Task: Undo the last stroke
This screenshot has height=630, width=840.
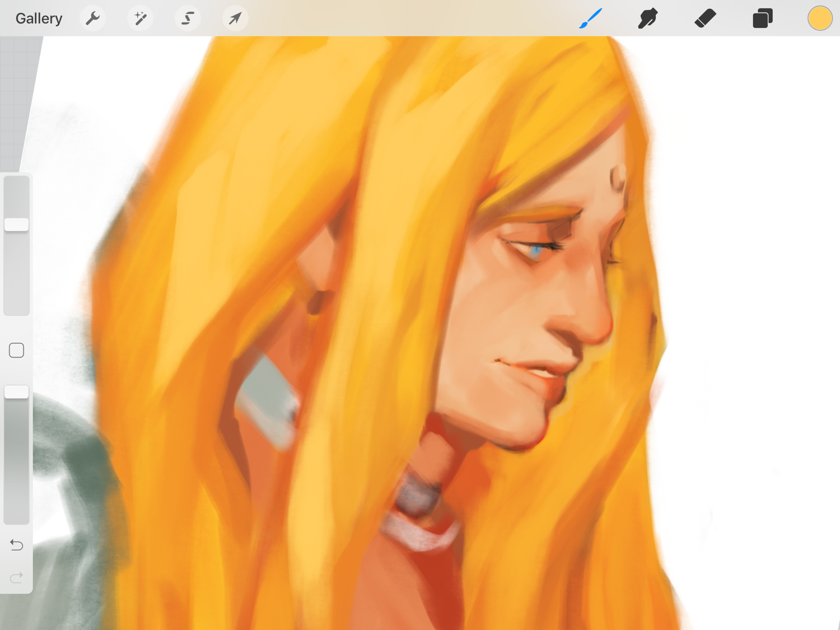Action: tap(16, 545)
